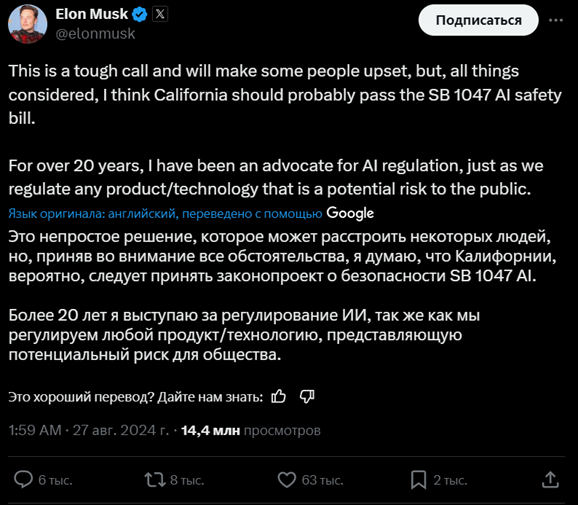This screenshot has width=578, height=505.
Task: Click the 1:59 AM timestamp
Action: point(35,430)
